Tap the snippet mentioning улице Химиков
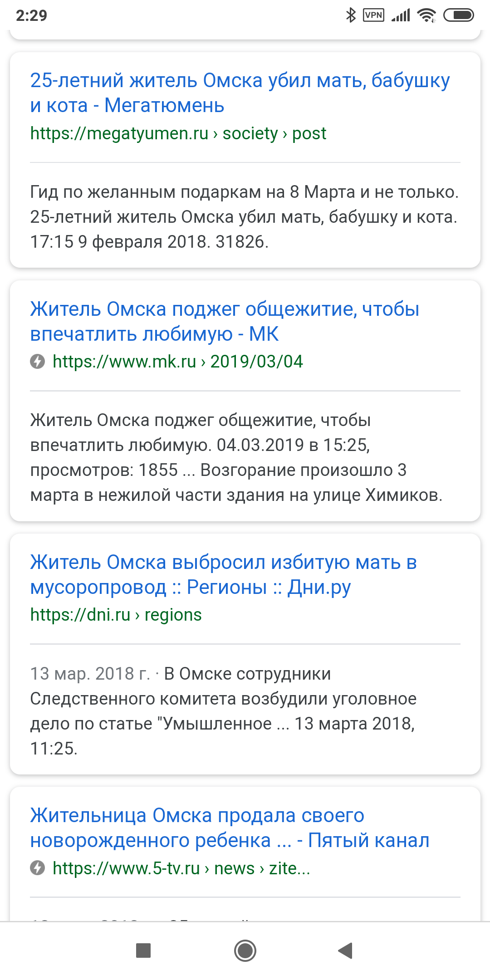Image resolution: width=490 pixels, height=980 pixels. pos(236,457)
